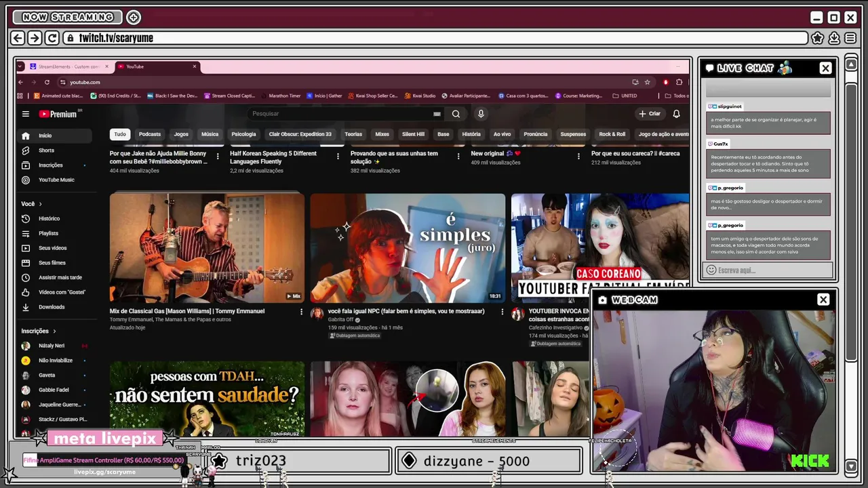Click the live chat Escreva aqui field

[768, 270]
